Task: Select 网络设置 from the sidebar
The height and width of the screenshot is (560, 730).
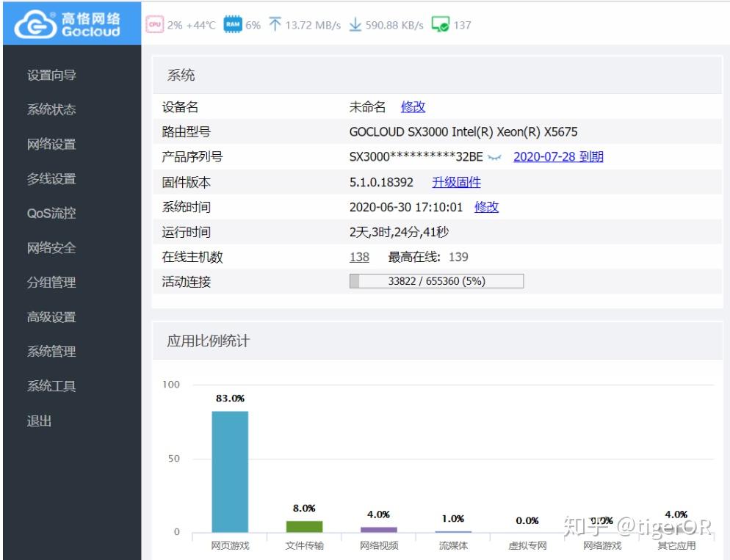Action: pyautogui.click(x=51, y=144)
